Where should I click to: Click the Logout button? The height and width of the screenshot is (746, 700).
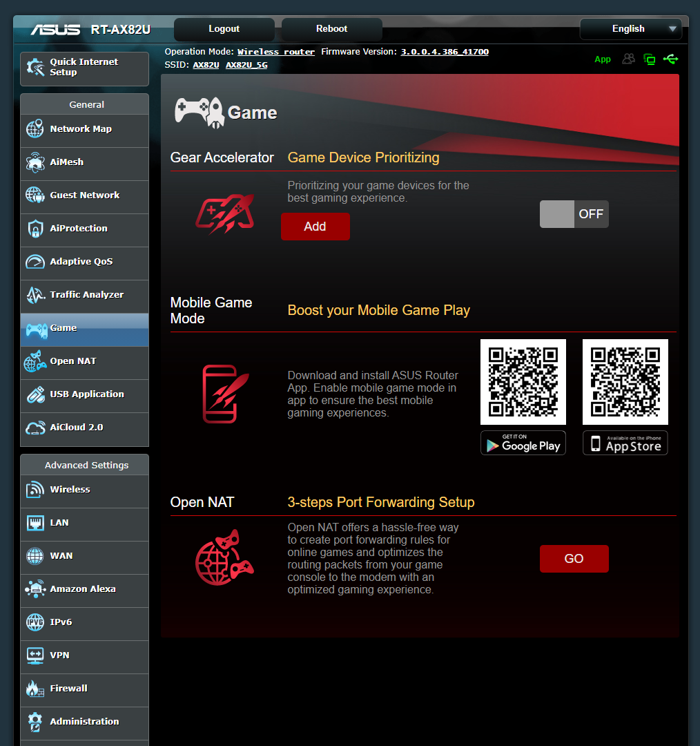coord(224,29)
